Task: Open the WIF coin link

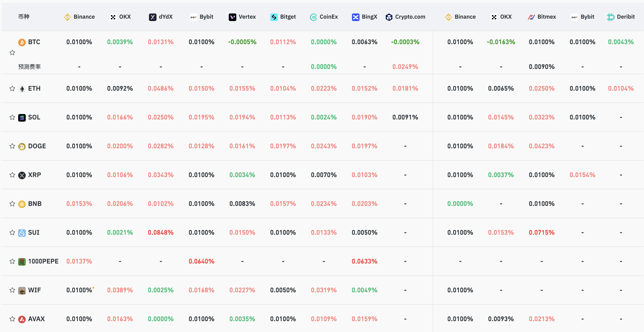Action: (x=34, y=290)
